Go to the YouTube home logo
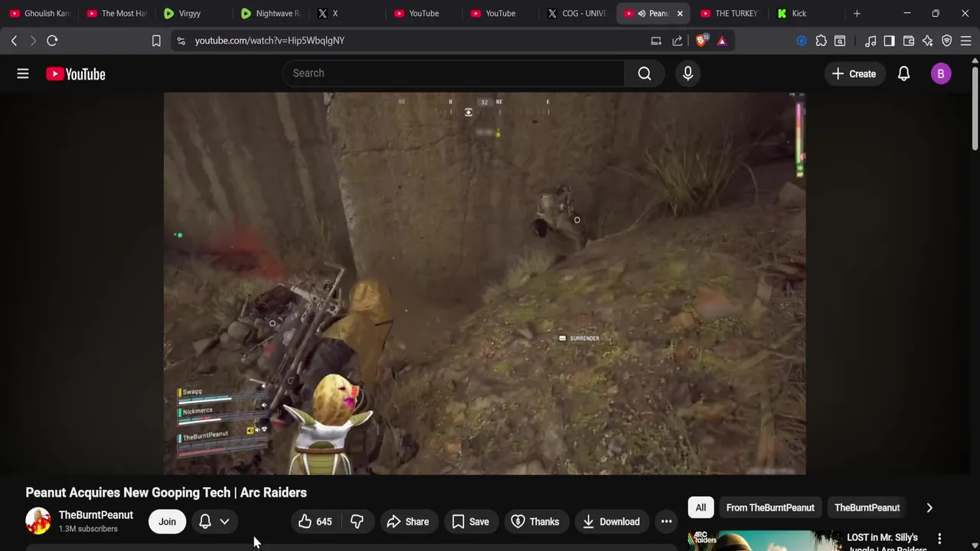The height and width of the screenshot is (551, 980). 75,73
